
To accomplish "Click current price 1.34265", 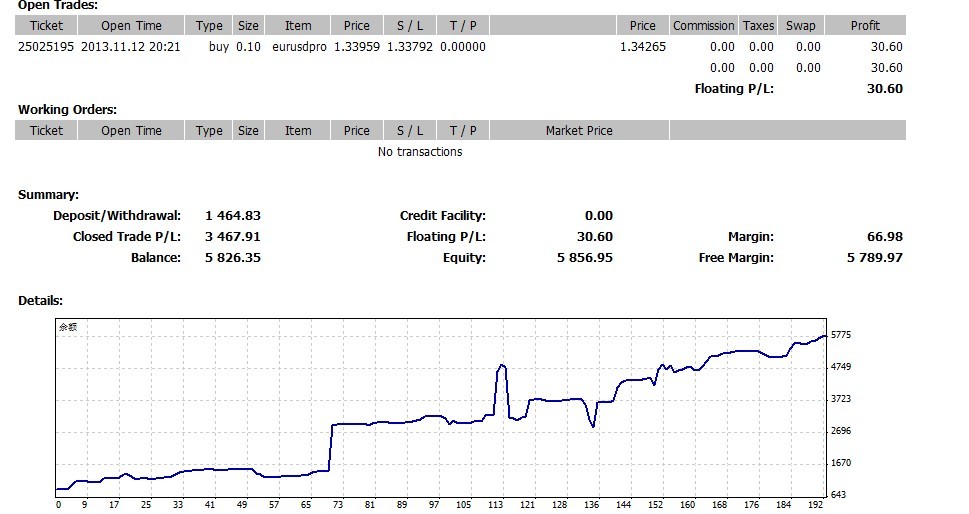I will point(643,47).
